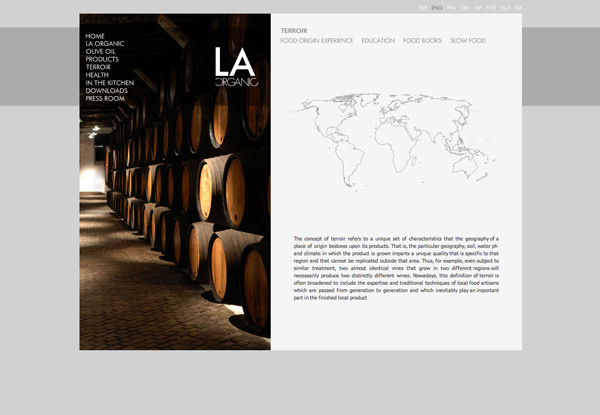The image size is (600, 415).
Task: Open the Products section
Action: pyautogui.click(x=102, y=60)
